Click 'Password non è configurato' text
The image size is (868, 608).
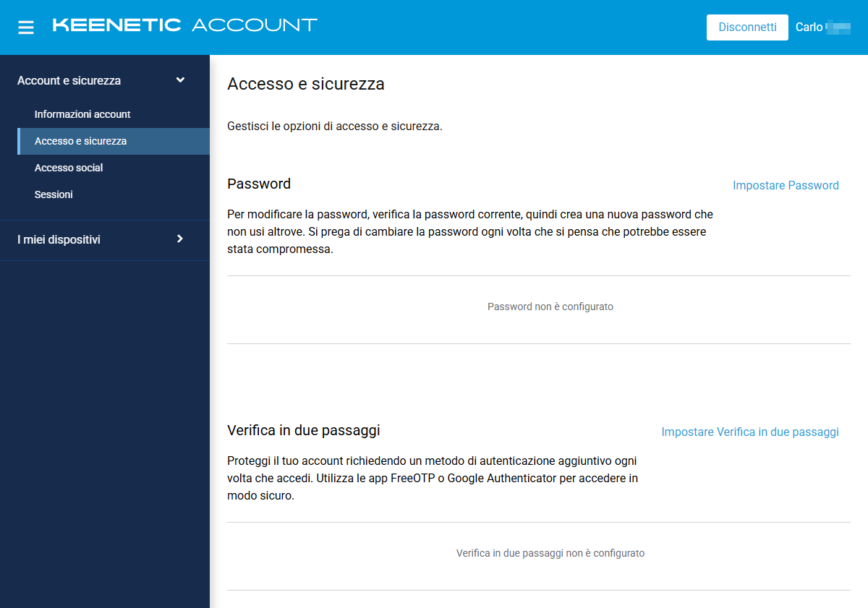550,307
